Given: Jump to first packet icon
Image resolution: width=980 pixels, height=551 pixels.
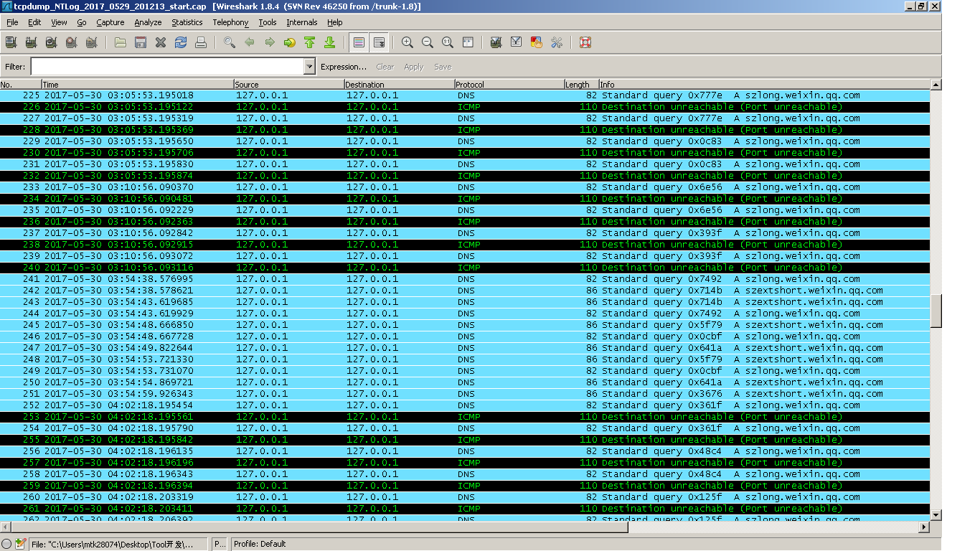Looking at the screenshot, I should [x=310, y=42].
